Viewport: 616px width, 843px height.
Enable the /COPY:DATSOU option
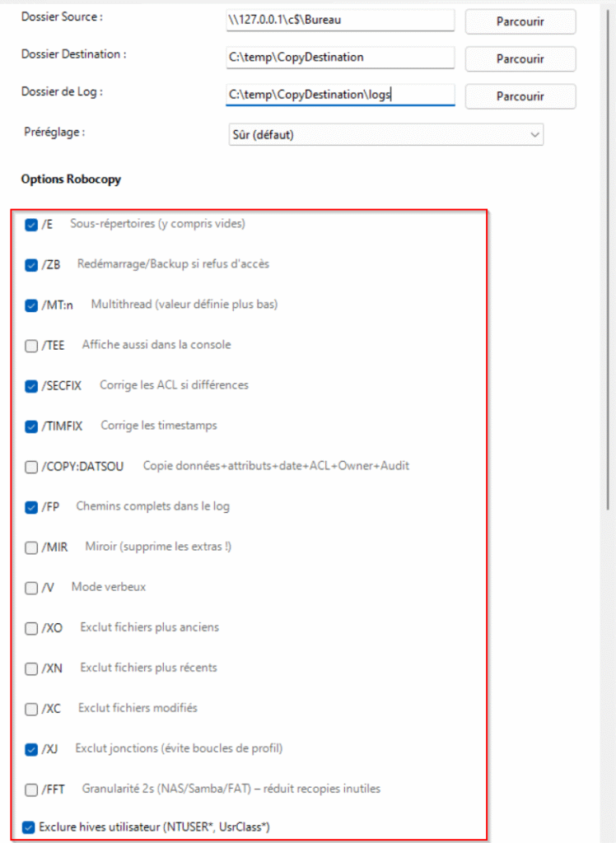click(31, 467)
